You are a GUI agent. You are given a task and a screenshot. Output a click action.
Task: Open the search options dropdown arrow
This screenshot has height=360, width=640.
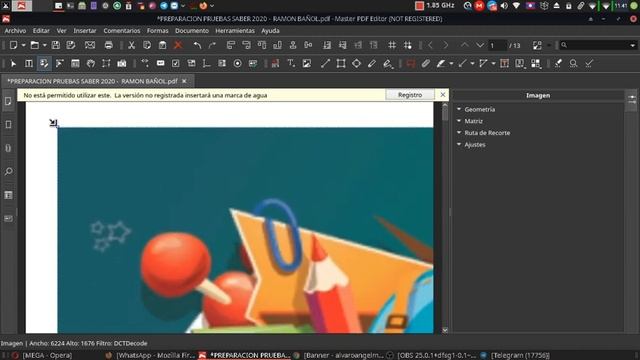pos(633,45)
